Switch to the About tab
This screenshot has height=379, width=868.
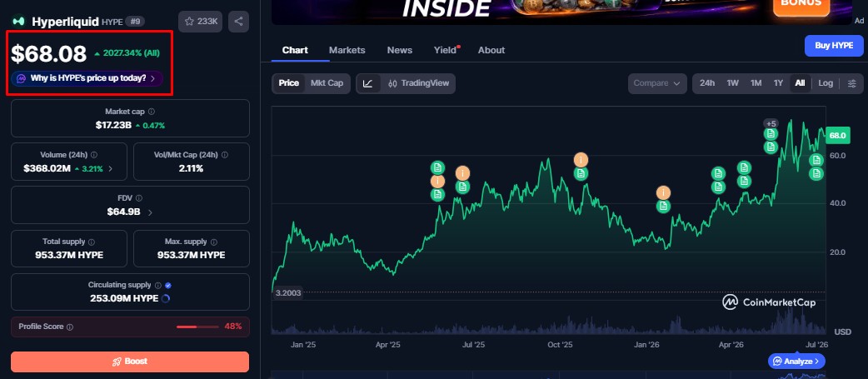(491, 50)
